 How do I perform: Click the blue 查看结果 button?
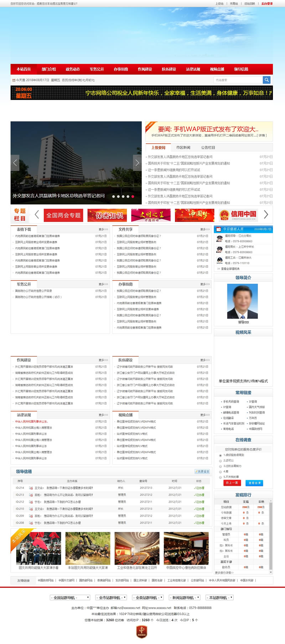(x=254, y=483)
